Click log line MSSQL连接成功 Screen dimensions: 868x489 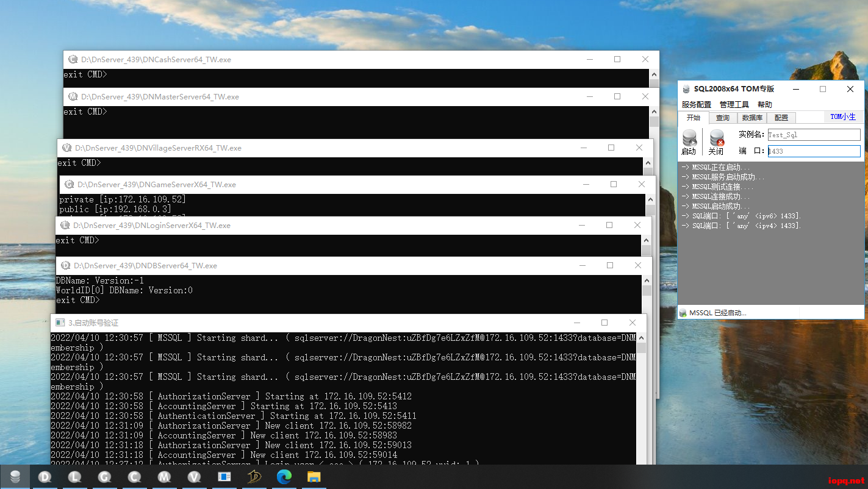[x=717, y=196]
